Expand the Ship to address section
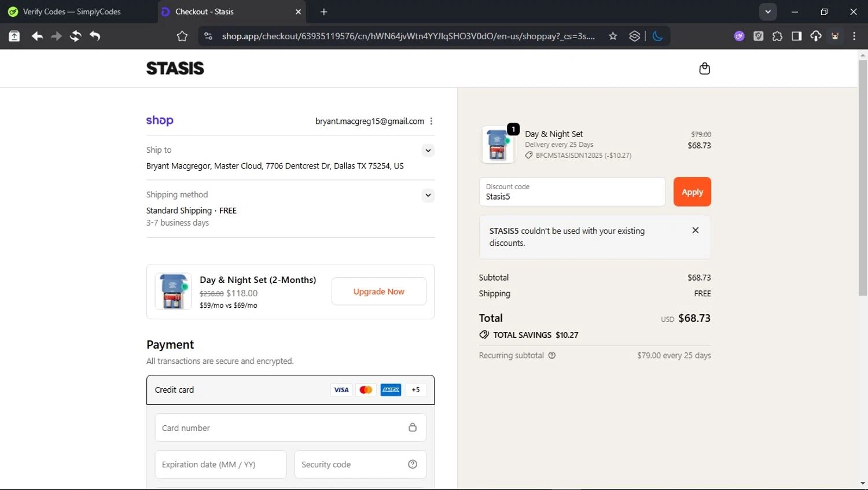This screenshot has height=490, width=868. tap(428, 150)
